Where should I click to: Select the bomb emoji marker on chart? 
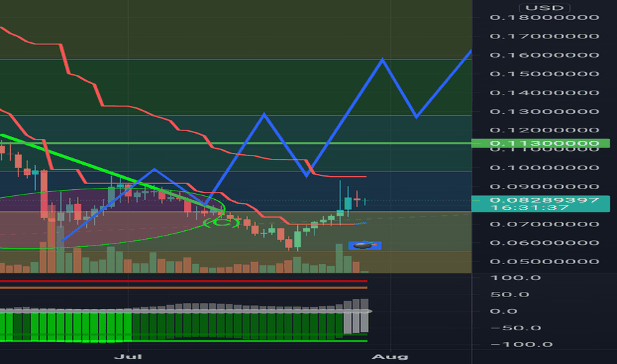[365, 246]
